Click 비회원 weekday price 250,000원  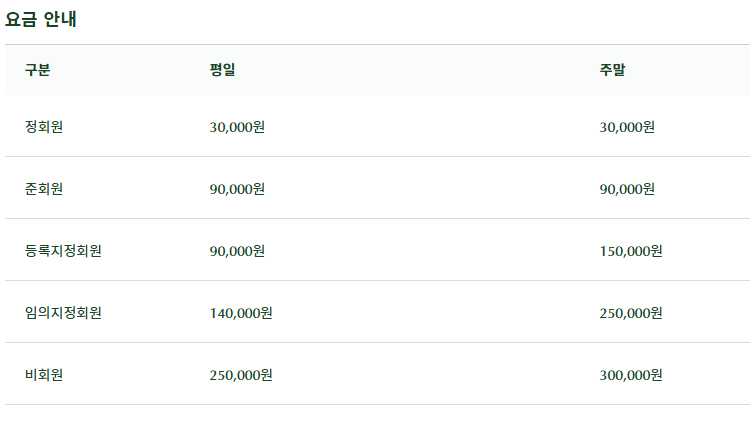(x=241, y=375)
